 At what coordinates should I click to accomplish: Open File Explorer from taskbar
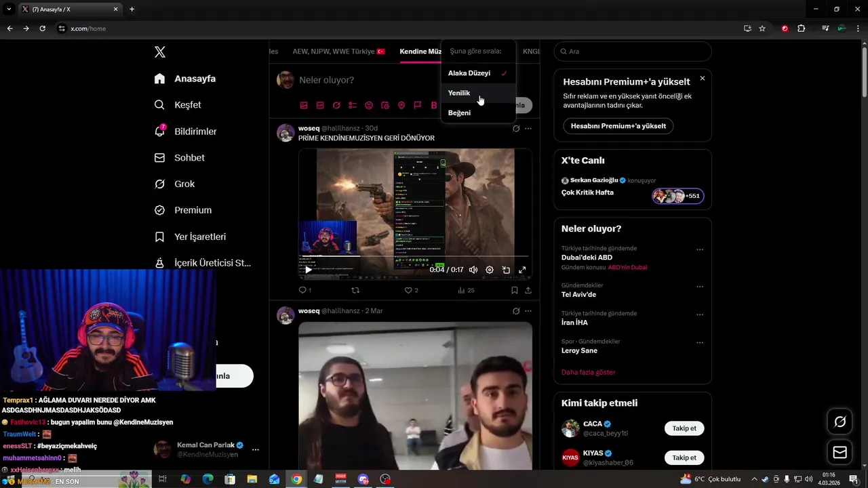click(x=252, y=479)
